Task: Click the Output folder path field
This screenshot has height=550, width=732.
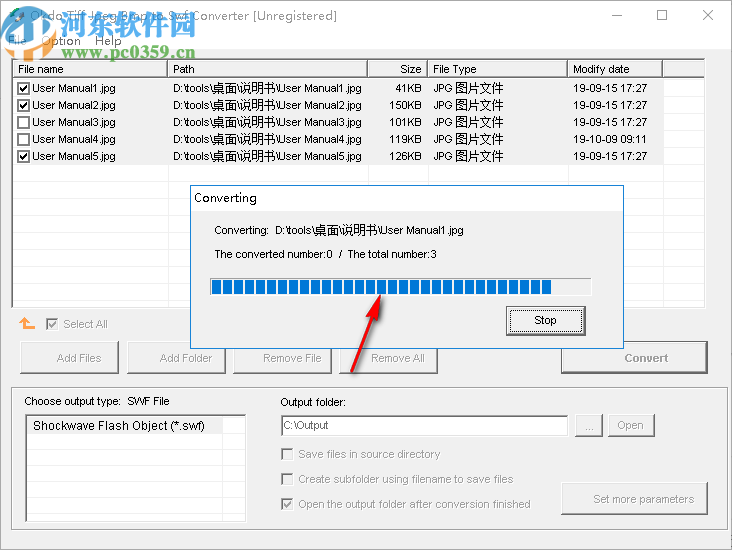Action: coord(424,425)
